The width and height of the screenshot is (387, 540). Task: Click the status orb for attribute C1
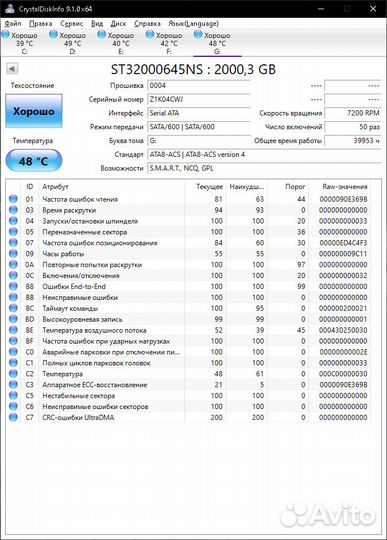(13, 363)
